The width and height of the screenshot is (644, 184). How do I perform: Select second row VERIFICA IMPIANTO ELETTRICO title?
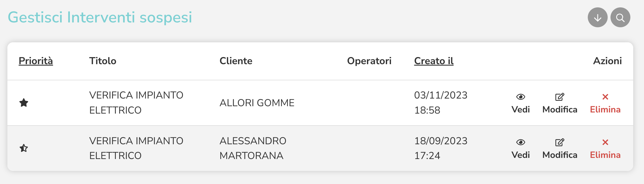tap(136, 148)
